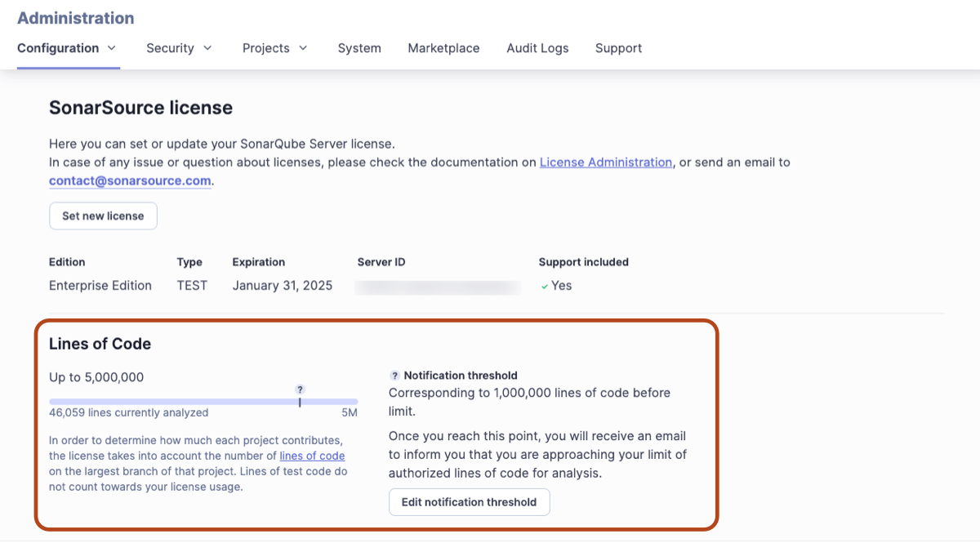Follow the lines of code link
The height and width of the screenshot is (543, 980).
coord(312,456)
